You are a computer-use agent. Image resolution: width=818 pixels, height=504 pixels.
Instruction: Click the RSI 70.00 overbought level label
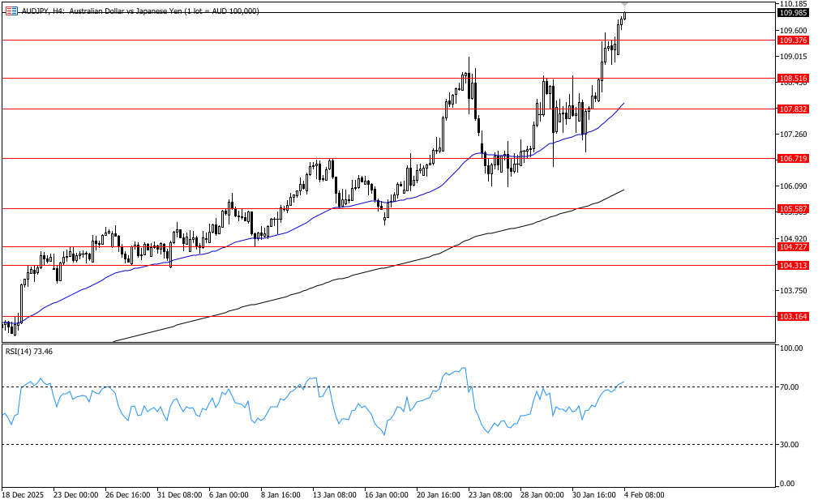(790, 387)
